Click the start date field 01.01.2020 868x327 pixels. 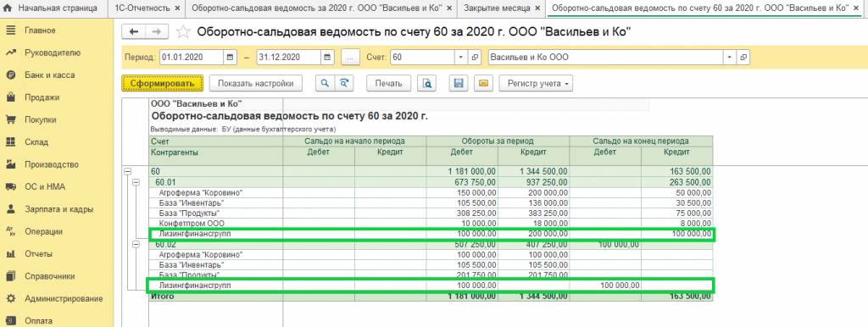click(x=192, y=57)
